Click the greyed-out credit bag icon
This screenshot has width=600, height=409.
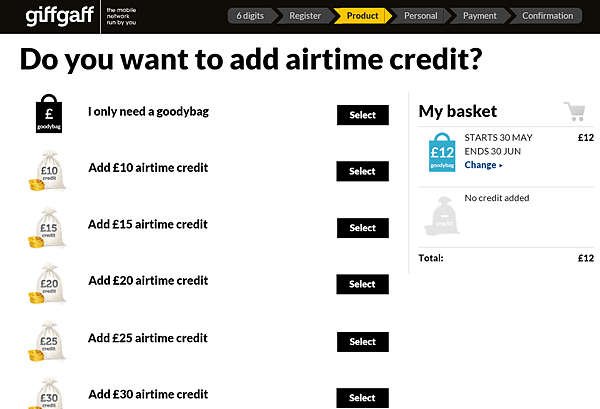(442, 216)
